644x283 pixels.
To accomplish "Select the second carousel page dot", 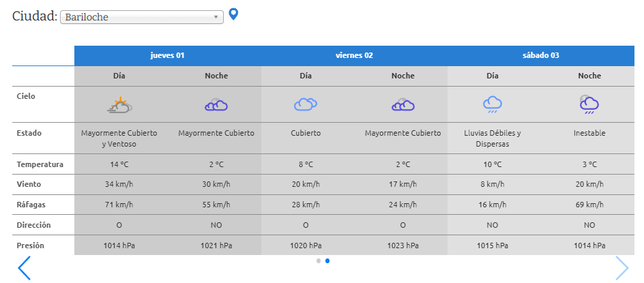I will (x=327, y=260).
